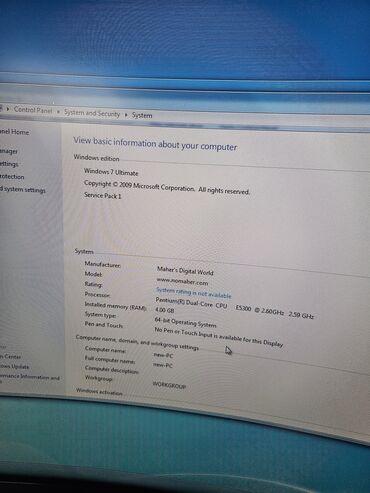Click the Windows 7 Ultimate edition text
The image size is (370, 493).
point(111,172)
